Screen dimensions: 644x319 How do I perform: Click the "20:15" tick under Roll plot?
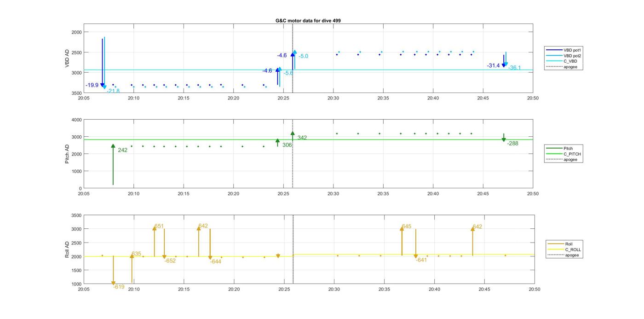click(x=184, y=289)
